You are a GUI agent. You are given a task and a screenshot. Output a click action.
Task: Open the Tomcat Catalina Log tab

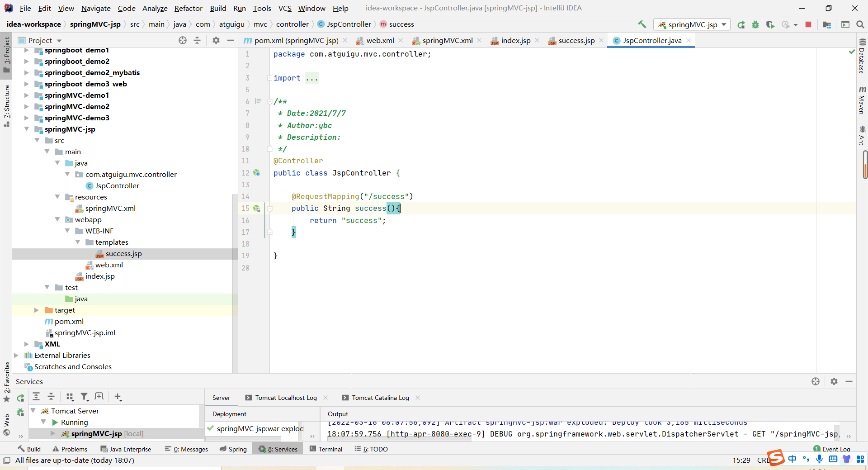[380, 398]
